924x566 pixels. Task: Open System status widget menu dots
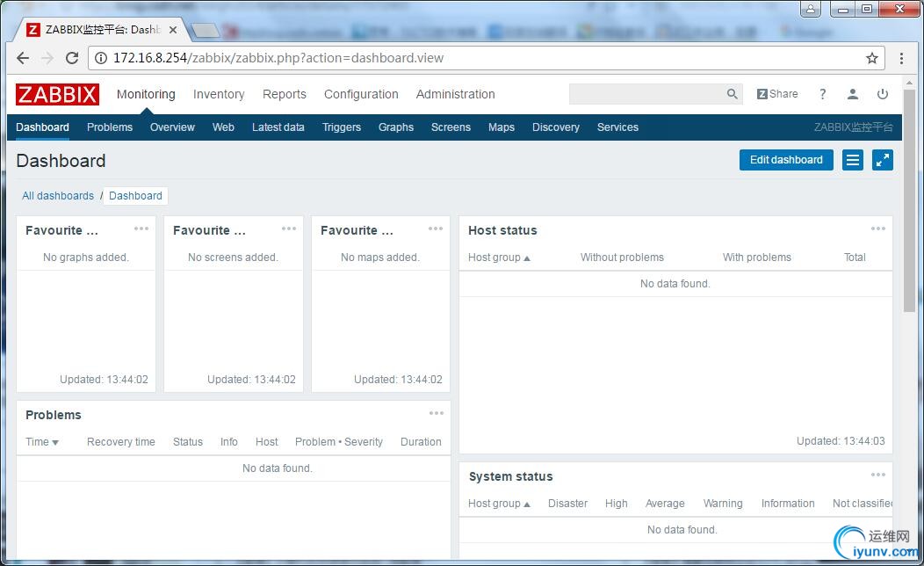[878, 475]
